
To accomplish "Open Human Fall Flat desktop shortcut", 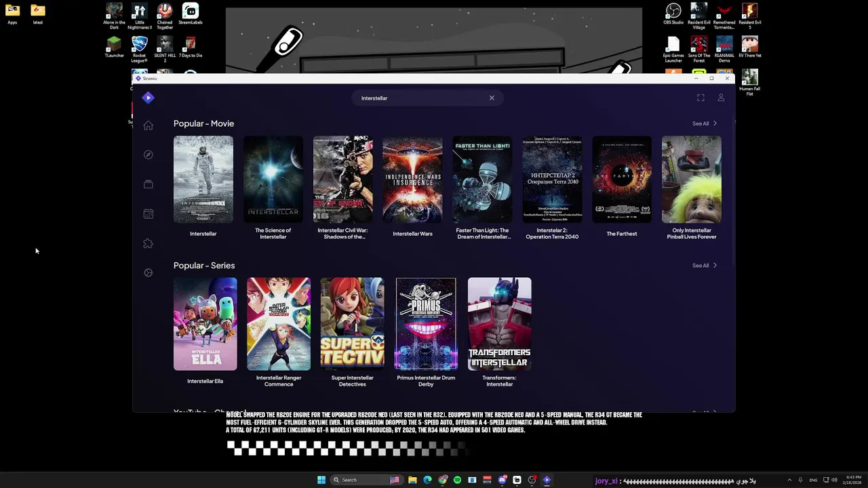I will click(x=749, y=83).
